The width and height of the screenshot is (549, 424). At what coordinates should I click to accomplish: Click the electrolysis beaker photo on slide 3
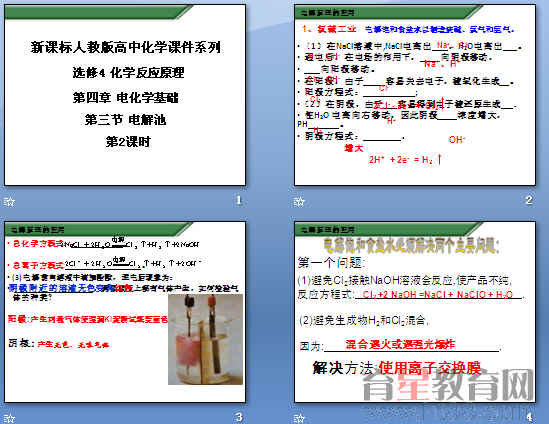coord(206,339)
